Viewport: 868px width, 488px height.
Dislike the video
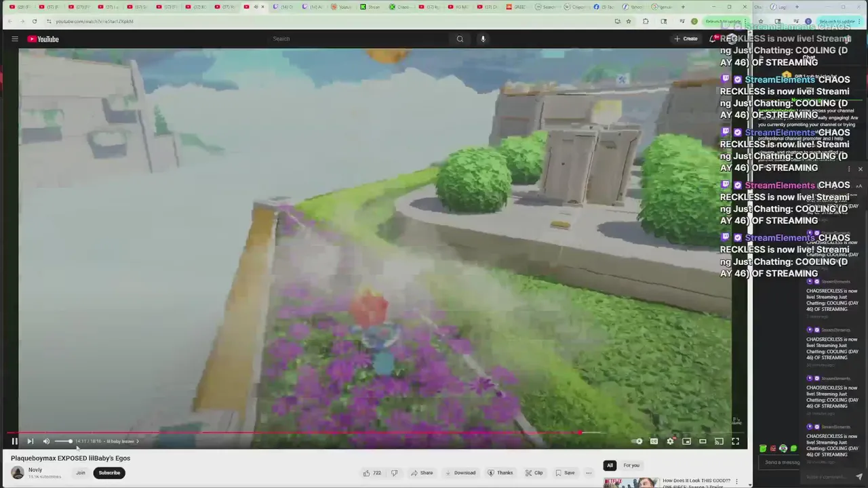[394, 472]
